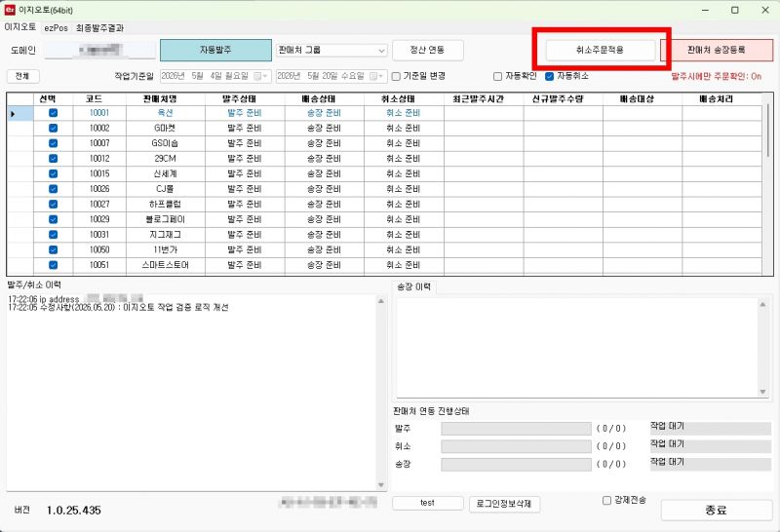Image resolution: width=780 pixels, height=532 pixels.
Task: Click the 정산 연동 button
Action: pos(428,51)
